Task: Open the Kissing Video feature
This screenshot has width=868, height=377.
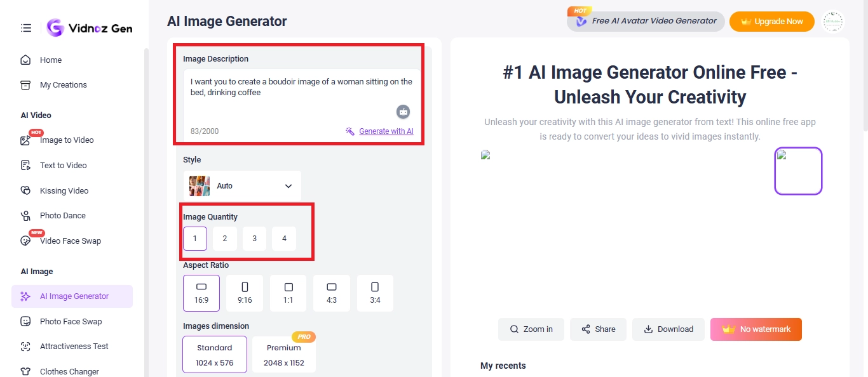Action: click(65, 190)
